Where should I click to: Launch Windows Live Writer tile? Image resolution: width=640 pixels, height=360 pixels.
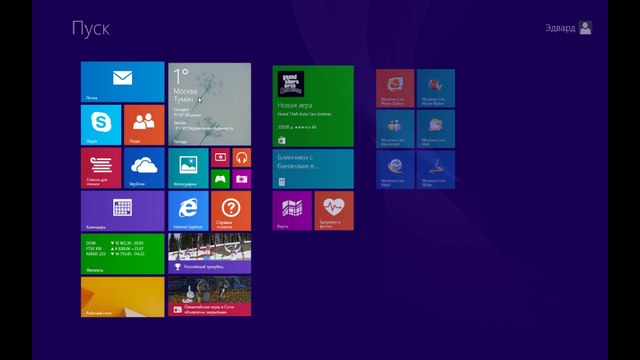436,170
